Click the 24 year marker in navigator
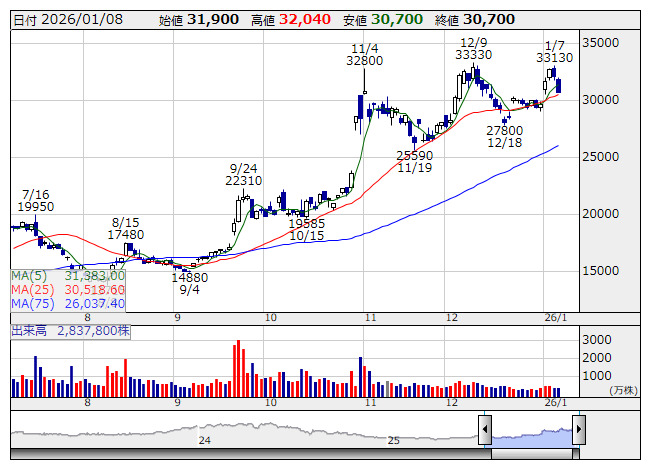653x470 pixels. click(x=204, y=440)
